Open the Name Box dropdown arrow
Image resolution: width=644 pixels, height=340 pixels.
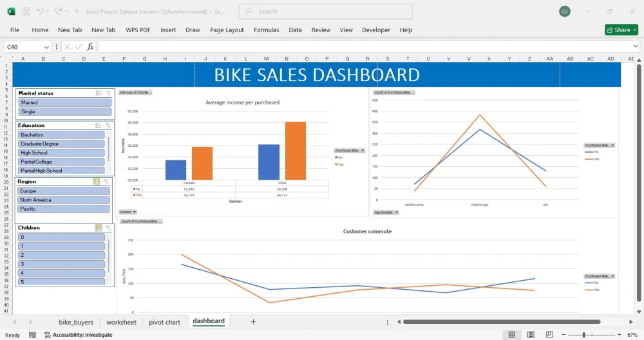(x=46, y=47)
